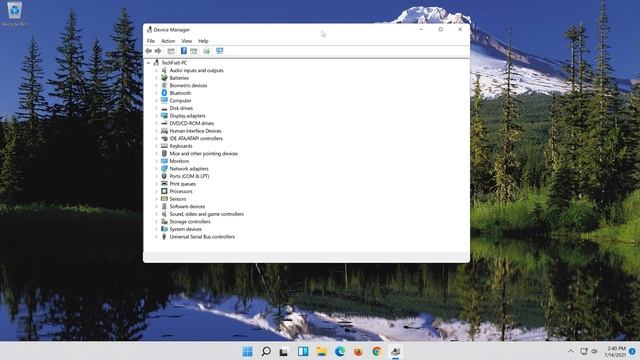This screenshot has width=640, height=360.
Task: Click the Universal Serial Bus controllers icon
Action: tap(164, 237)
